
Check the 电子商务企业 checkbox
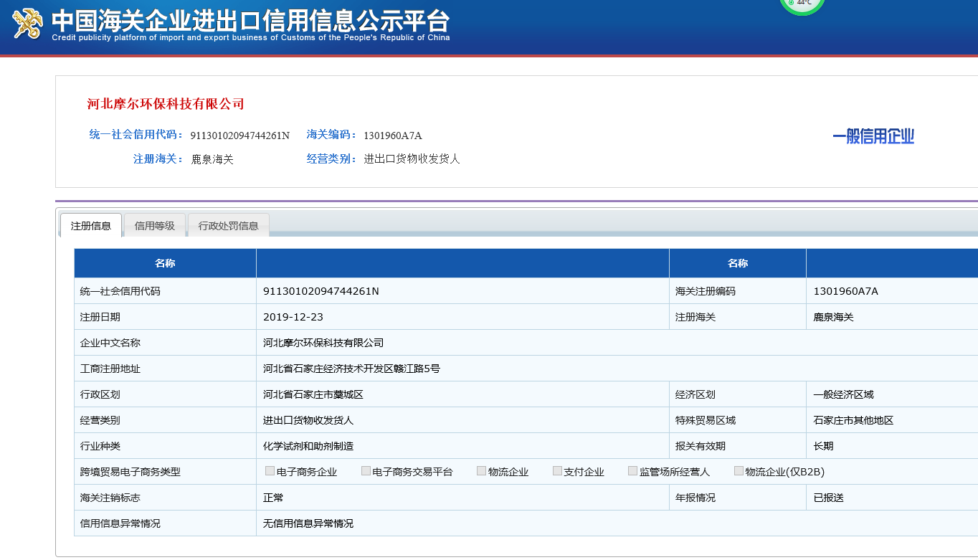[270, 471]
